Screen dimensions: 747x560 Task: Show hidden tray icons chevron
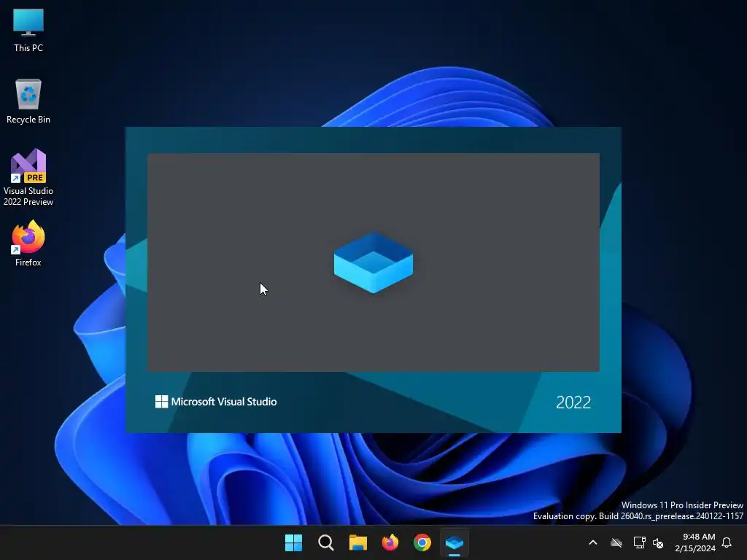tap(593, 542)
